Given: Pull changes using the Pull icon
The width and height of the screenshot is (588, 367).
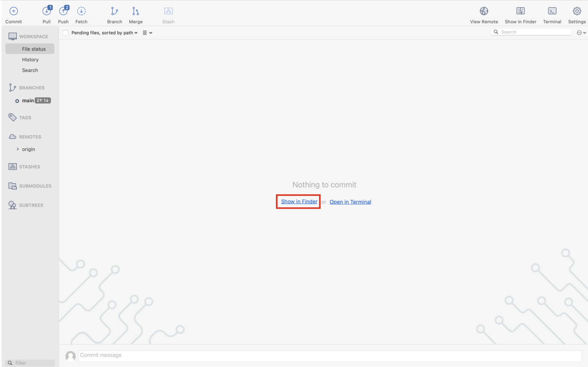Looking at the screenshot, I should [x=47, y=11].
